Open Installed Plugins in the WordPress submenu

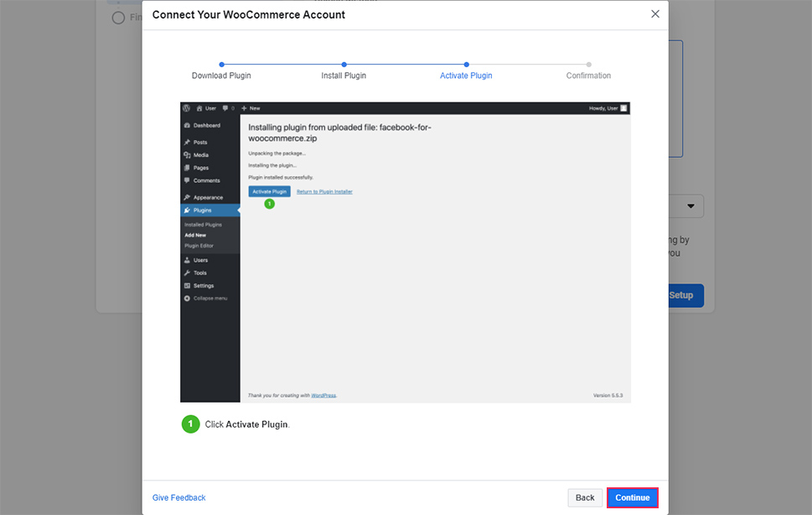203,225
